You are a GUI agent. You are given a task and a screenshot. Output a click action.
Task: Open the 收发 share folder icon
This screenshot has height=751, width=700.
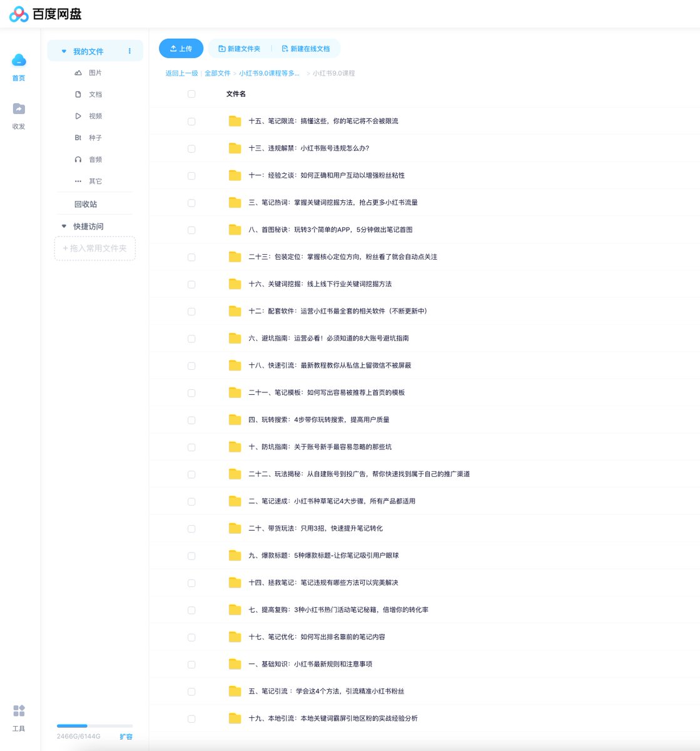[x=19, y=109]
